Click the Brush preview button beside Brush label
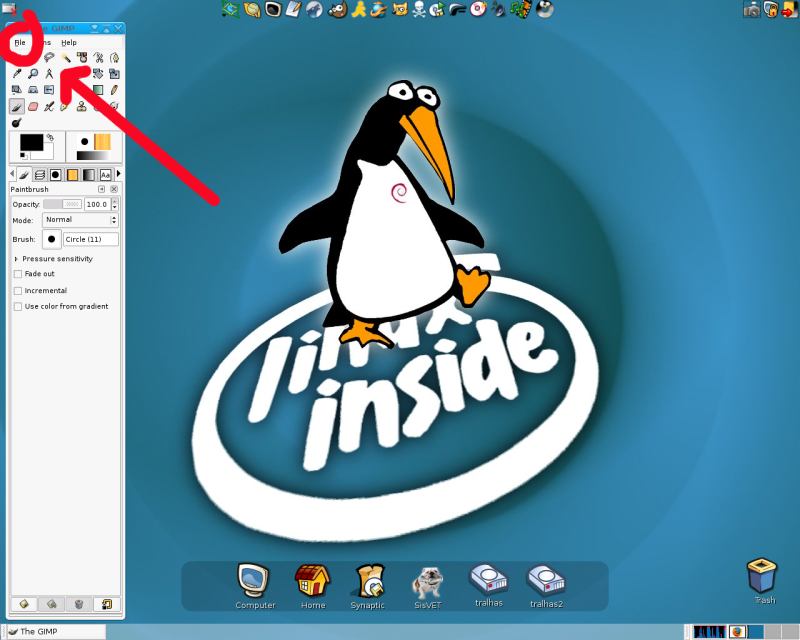Image resolution: width=800 pixels, height=640 pixels. coord(52,239)
